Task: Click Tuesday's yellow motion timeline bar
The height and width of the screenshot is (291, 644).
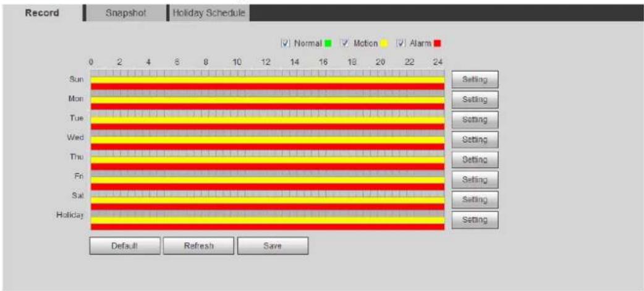Action: [x=268, y=120]
